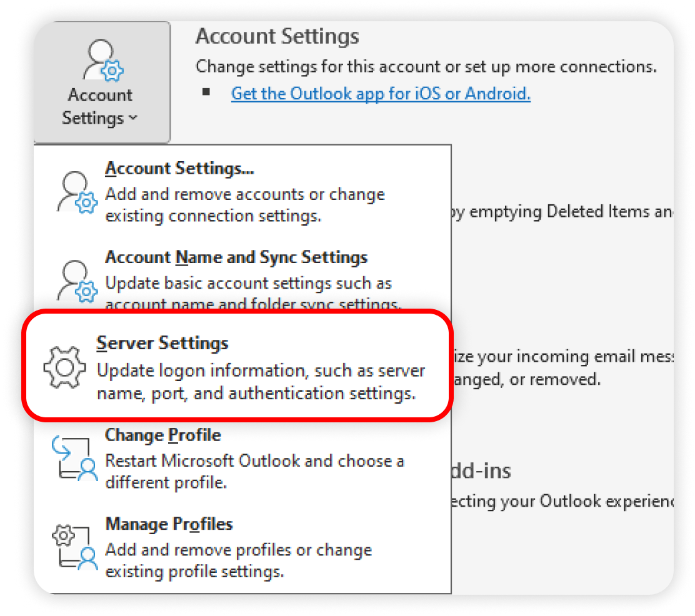
Task: Collapse the Account Settings dropdown chevron
Action: pos(132,118)
